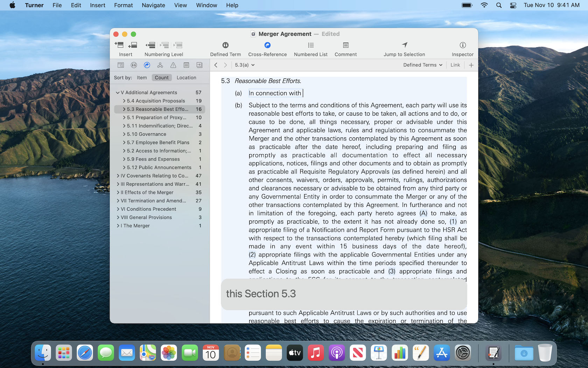Expand 5.3 Reasonable Best Efforts row
588x368 pixels.
tap(124, 109)
